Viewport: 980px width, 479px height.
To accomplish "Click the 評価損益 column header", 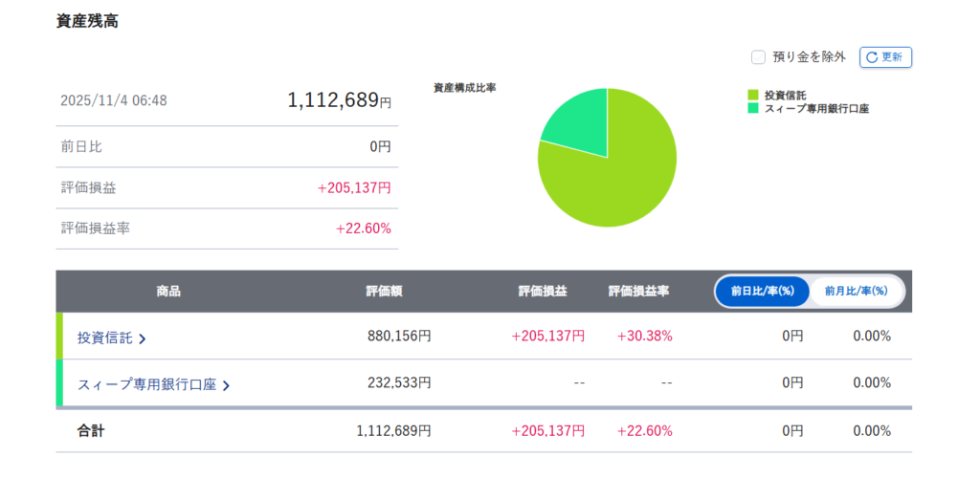I will pyautogui.click(x=543, y=291).
